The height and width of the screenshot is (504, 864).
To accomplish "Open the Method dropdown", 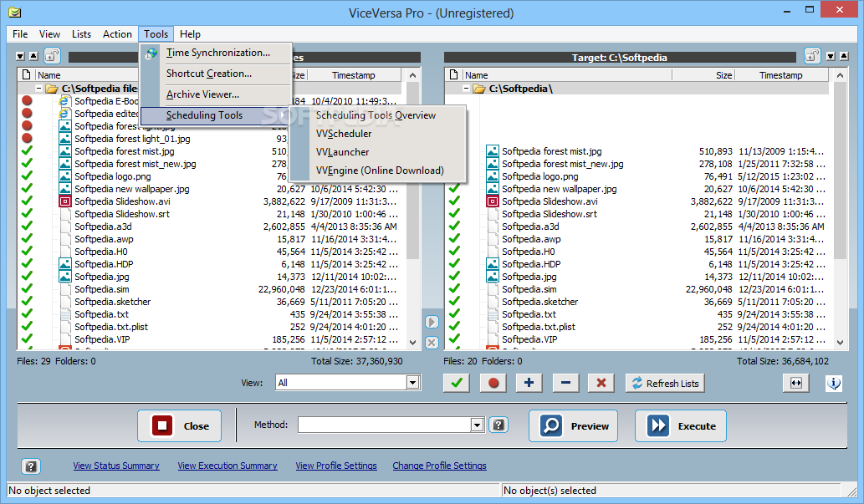I will 478,425.
